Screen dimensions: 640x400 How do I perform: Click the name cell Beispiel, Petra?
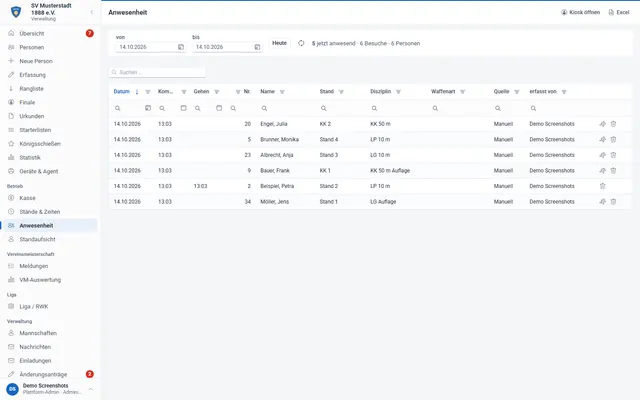[277, 186]
